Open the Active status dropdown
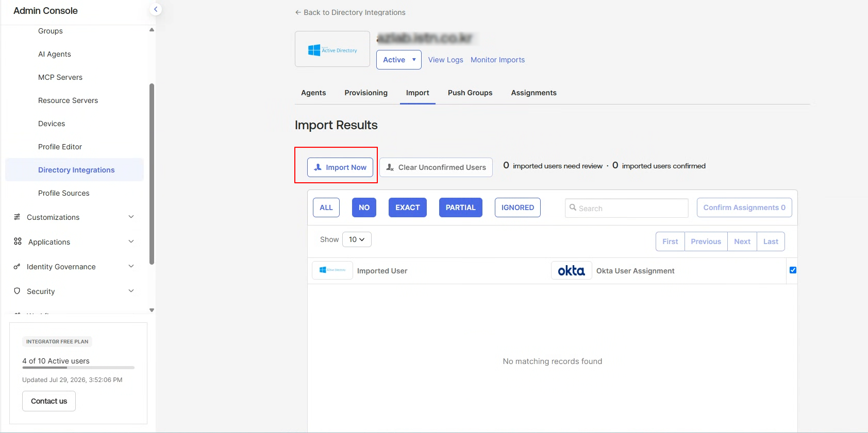Image resolution: width=868 pixels, height=433 pixels. pos(399,60)
